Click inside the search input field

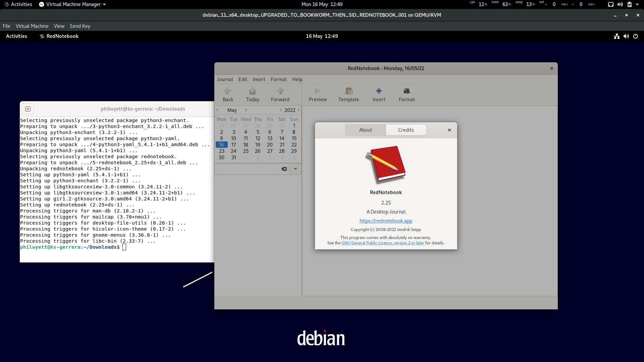[248, 169]
